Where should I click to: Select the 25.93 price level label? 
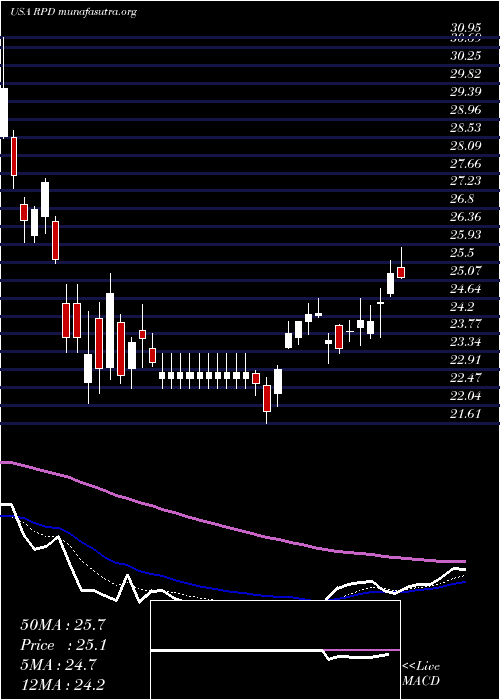[x=465, y=235]
